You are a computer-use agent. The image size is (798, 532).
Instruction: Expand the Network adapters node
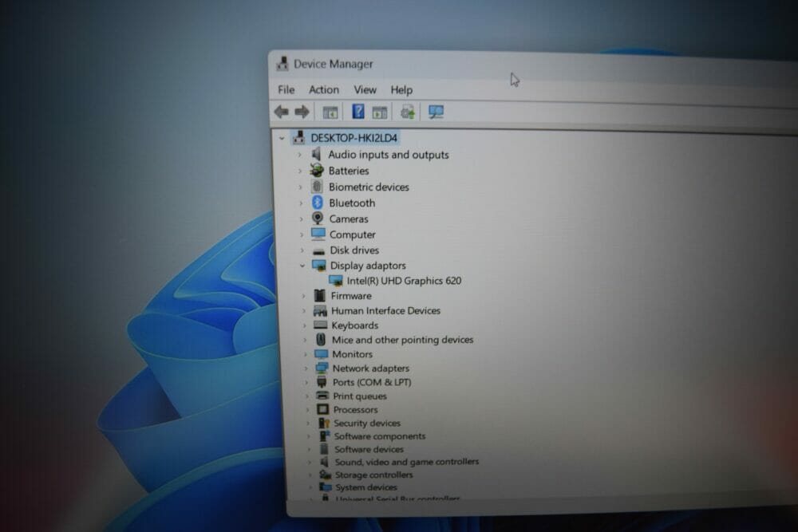click(x=306, y=368)
